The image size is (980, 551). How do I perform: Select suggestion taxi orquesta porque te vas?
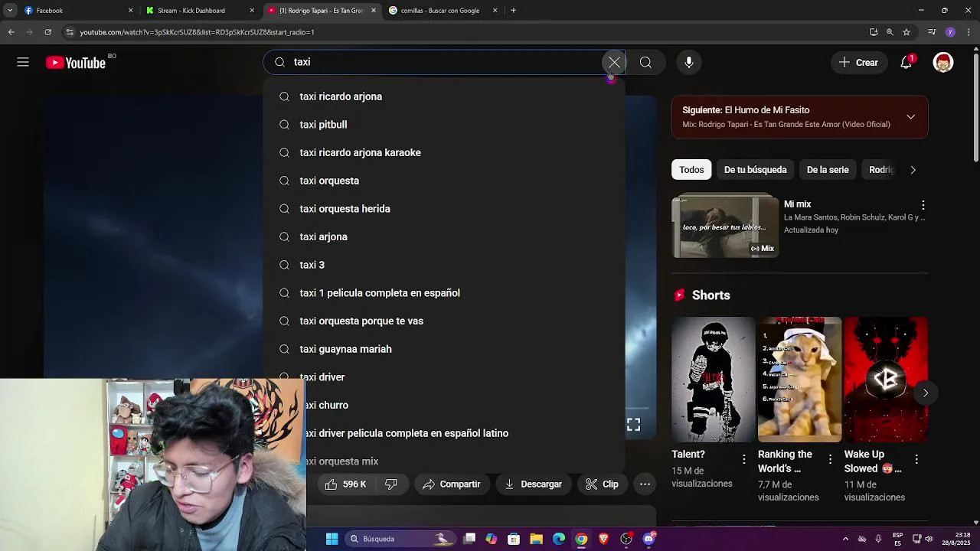coord(444,321)
